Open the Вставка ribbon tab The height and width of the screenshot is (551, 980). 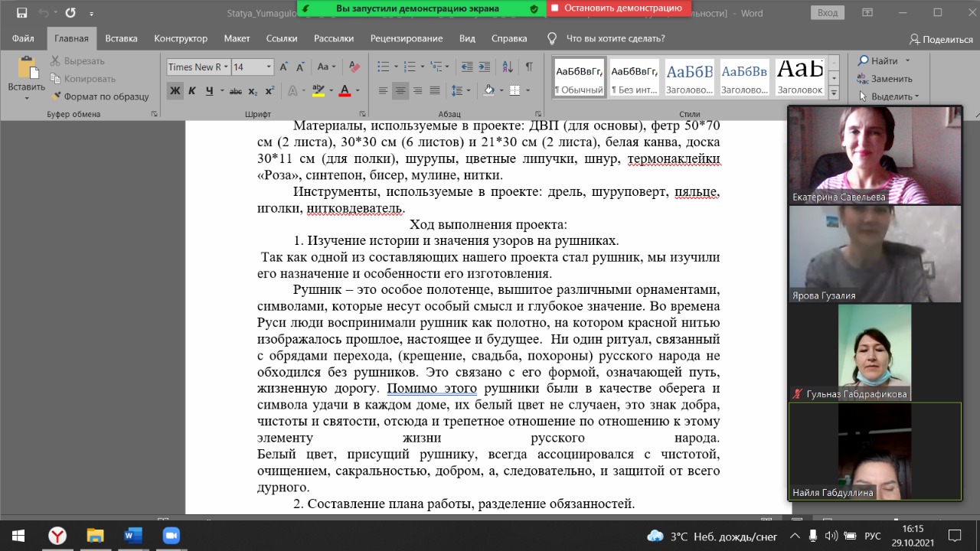point(121,39)
